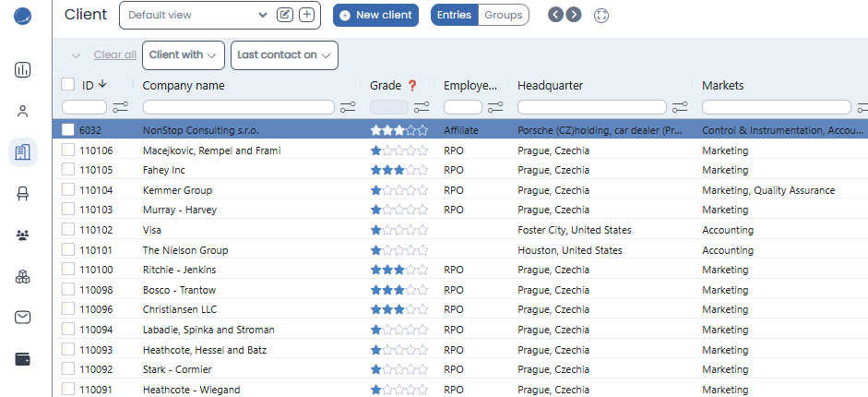Expand the 'Client with' filter dropdown
868x397 pixels.
point(182,55)
